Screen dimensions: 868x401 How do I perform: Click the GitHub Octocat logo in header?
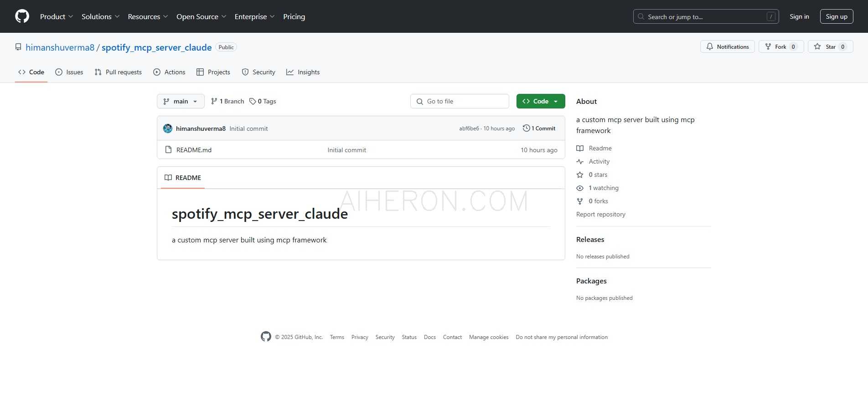point(22,16)
